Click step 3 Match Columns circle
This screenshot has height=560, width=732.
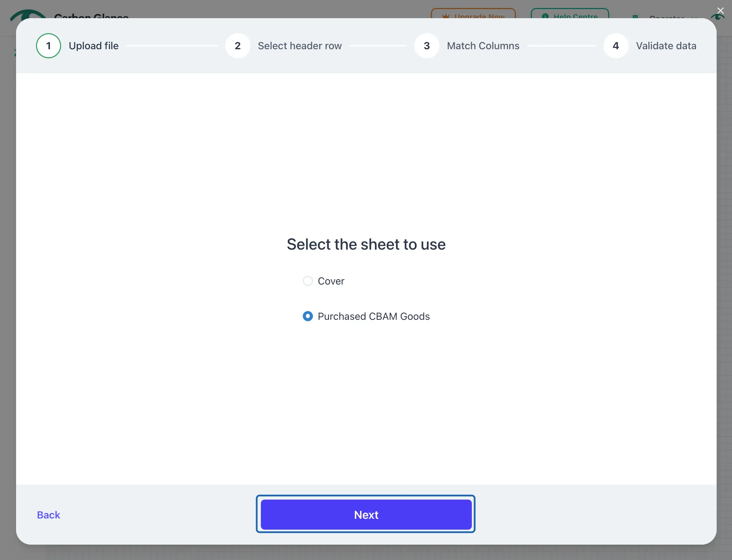click(427, 46)
